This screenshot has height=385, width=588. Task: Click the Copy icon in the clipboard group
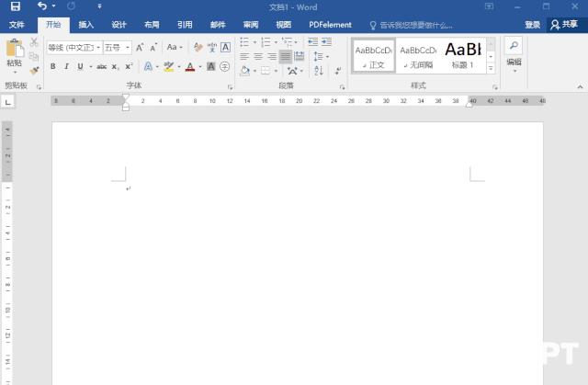pyautogui.click(x=34, y=56)
